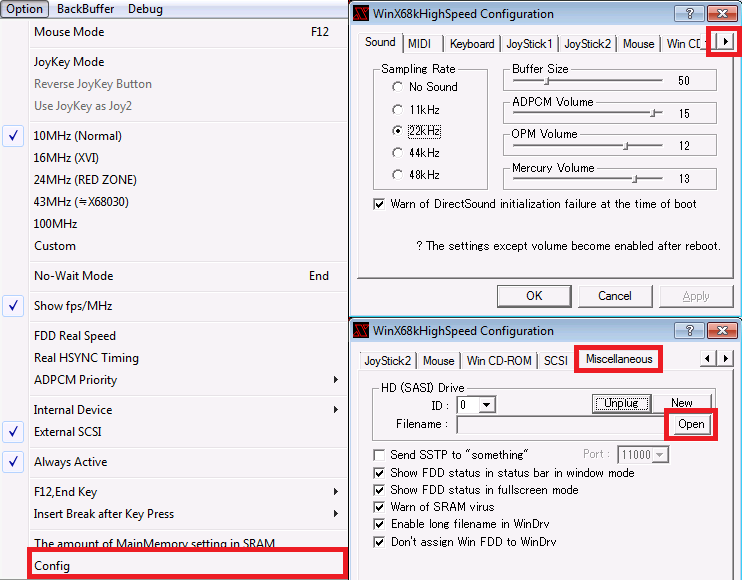Toggle Enable long filename in WinDrv

[379, 524]
